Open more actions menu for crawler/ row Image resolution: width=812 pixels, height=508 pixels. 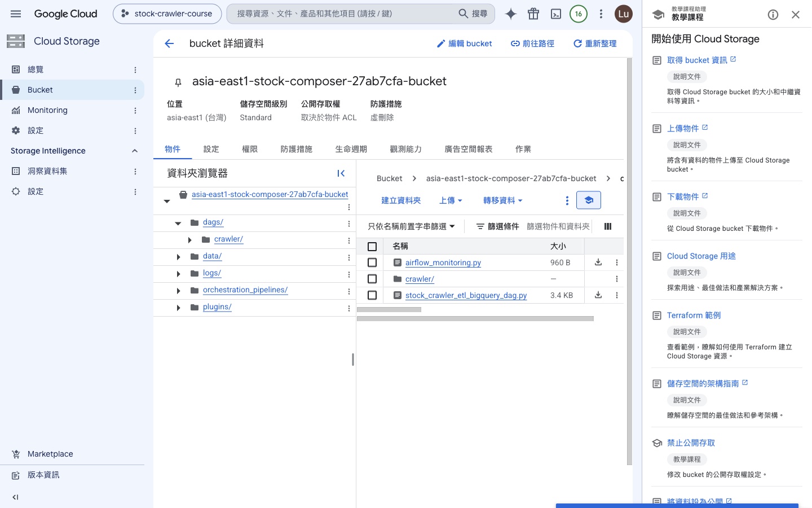[617, 279]
